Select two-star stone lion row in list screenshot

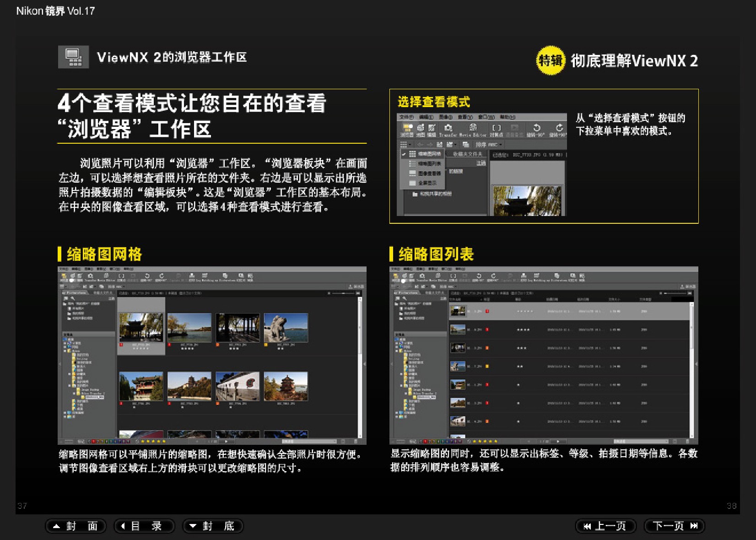pos(569,367)
